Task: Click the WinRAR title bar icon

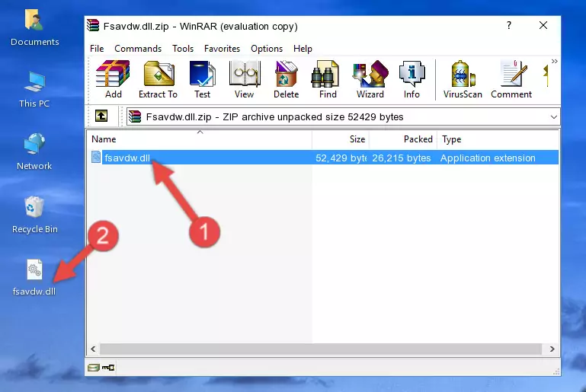Action: point(93,26)
